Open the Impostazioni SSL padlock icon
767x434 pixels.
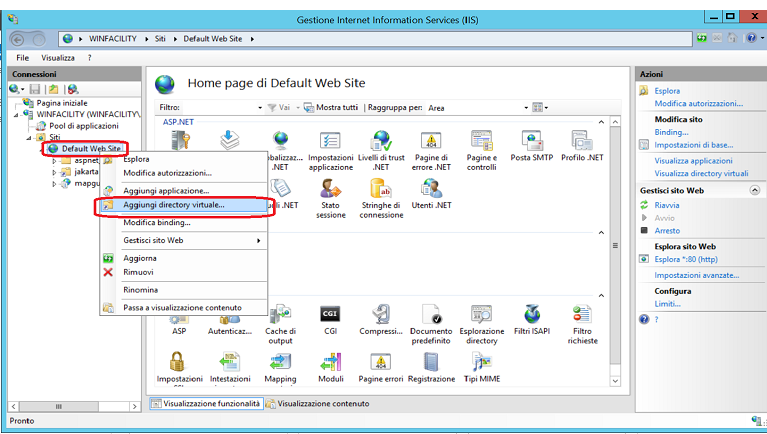[x=177, y=362]
